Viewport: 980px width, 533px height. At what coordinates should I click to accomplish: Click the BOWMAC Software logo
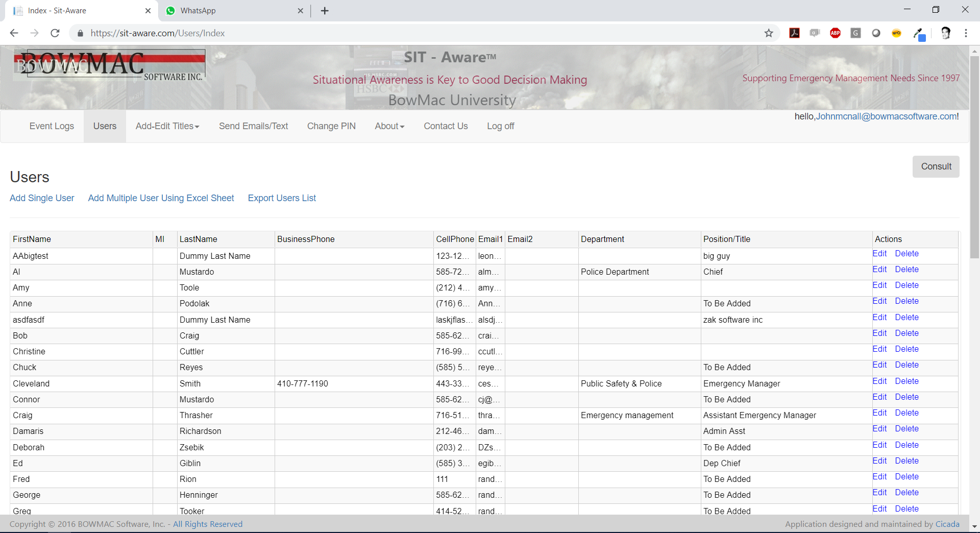[x=109, y=65]
